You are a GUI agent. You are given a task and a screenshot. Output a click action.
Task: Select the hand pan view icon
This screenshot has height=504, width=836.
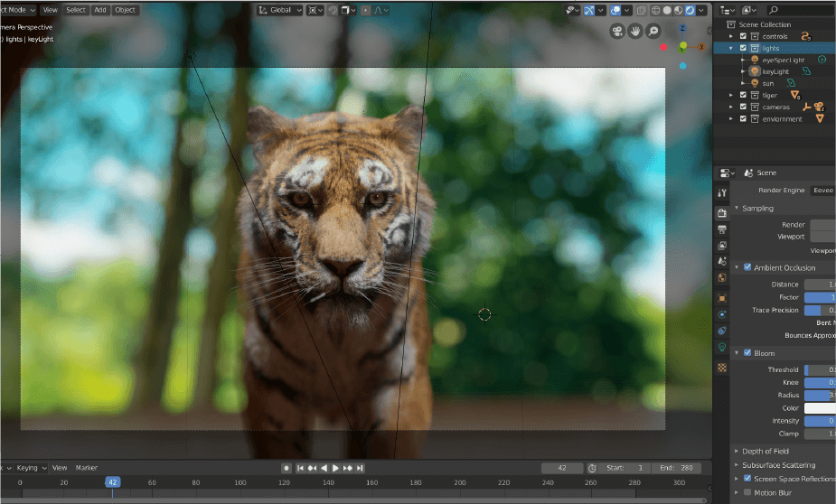point(635,32)
